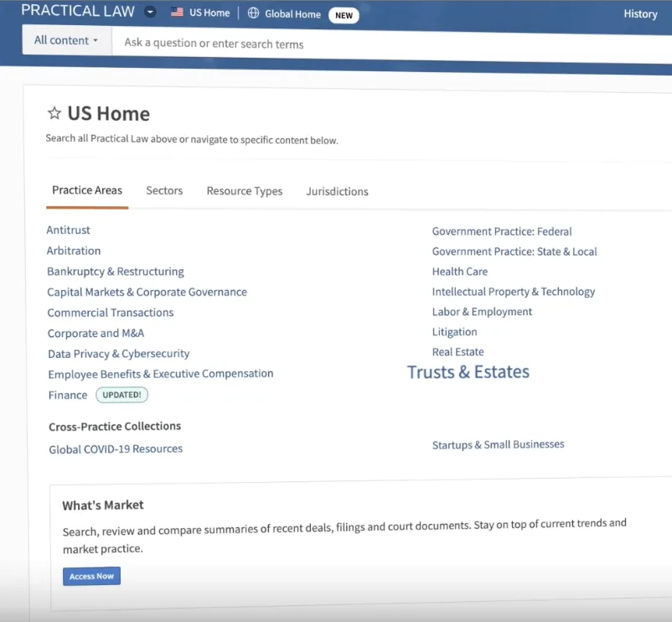Expand the All content dropdown
This screenshot has height=622, width=672.
click(x=67, y=40)
